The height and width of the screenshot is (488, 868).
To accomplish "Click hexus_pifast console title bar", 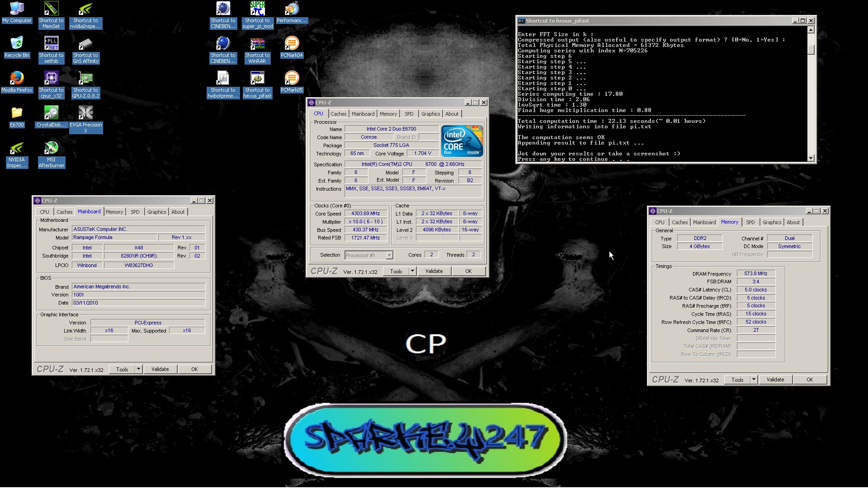I will point(656,21).
